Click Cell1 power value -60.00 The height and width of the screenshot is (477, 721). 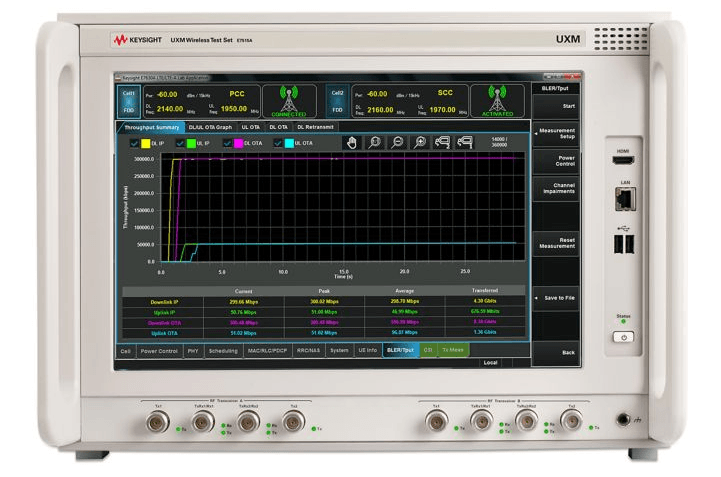coord(167,94)
